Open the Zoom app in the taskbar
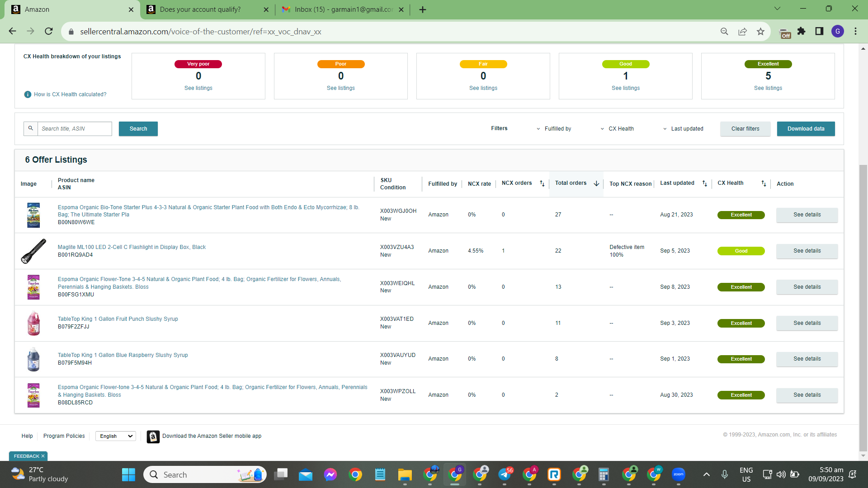Viewport: 868px width, 488px height. (x=678, y=474)
